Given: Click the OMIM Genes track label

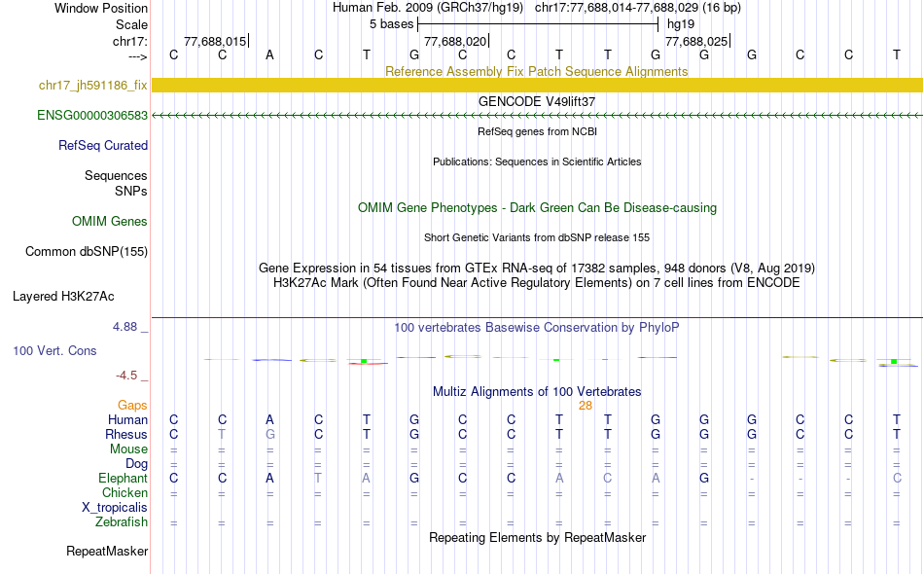Looking at the screenshot, I should [x=110, y=222].
